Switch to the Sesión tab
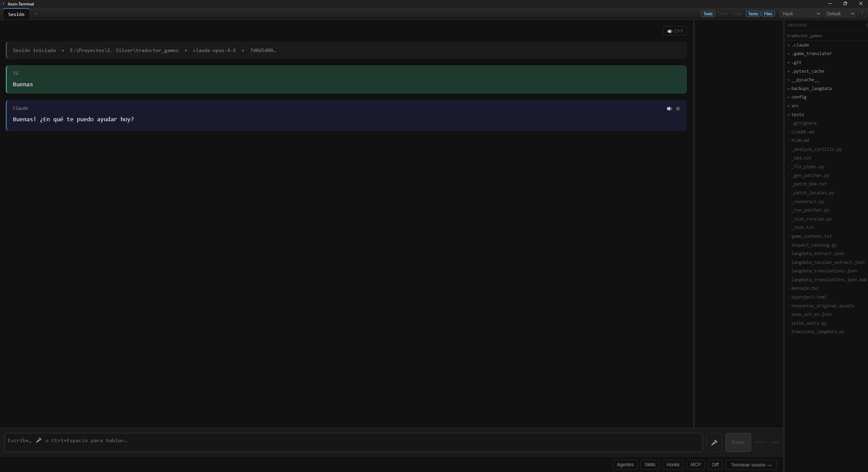This screenshot has height=472, width=868. 16,14
